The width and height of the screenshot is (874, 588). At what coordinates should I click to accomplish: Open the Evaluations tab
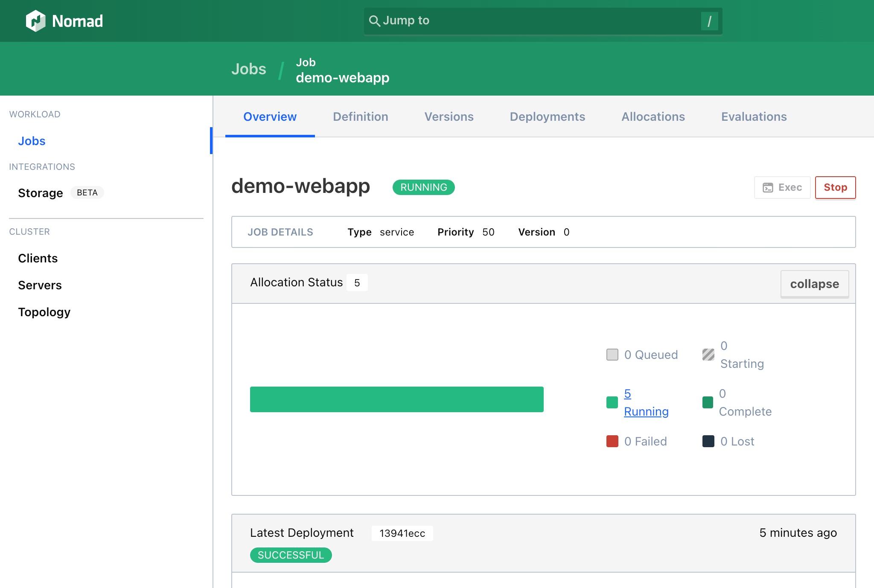(754, 116)
